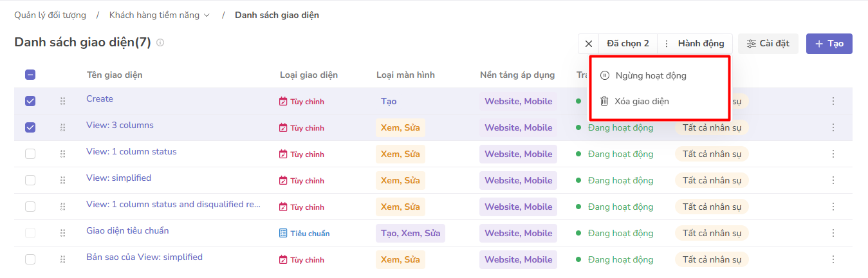Click drag handle of View: 3 columns row
The image size is (868, 278).
pyautogui.click(x=62, y=127)
